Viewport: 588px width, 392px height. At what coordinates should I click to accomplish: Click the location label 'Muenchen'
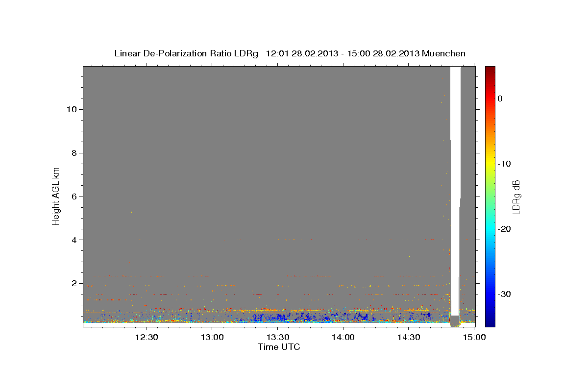tap(444, 53)
